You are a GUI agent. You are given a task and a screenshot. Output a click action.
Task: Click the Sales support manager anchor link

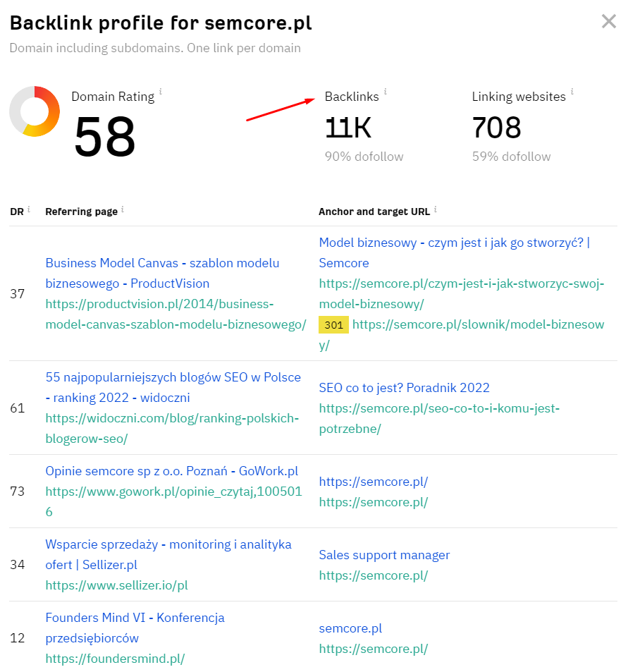384,555
